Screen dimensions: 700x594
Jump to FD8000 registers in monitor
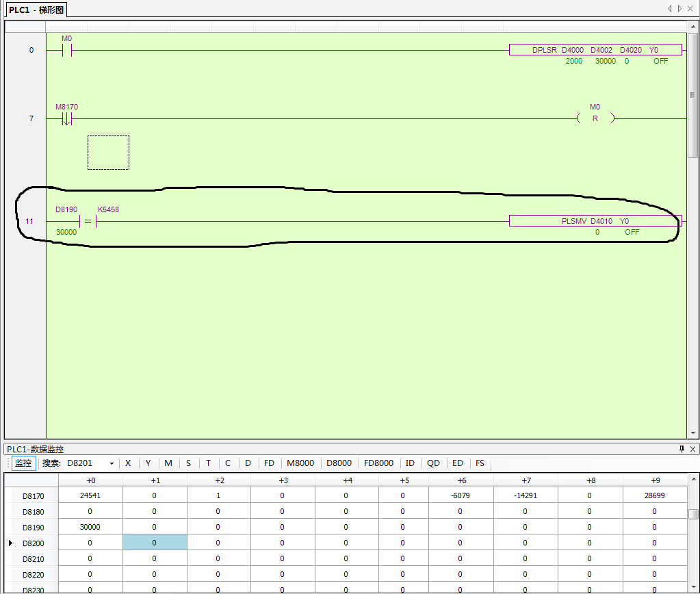click(378, 463)
